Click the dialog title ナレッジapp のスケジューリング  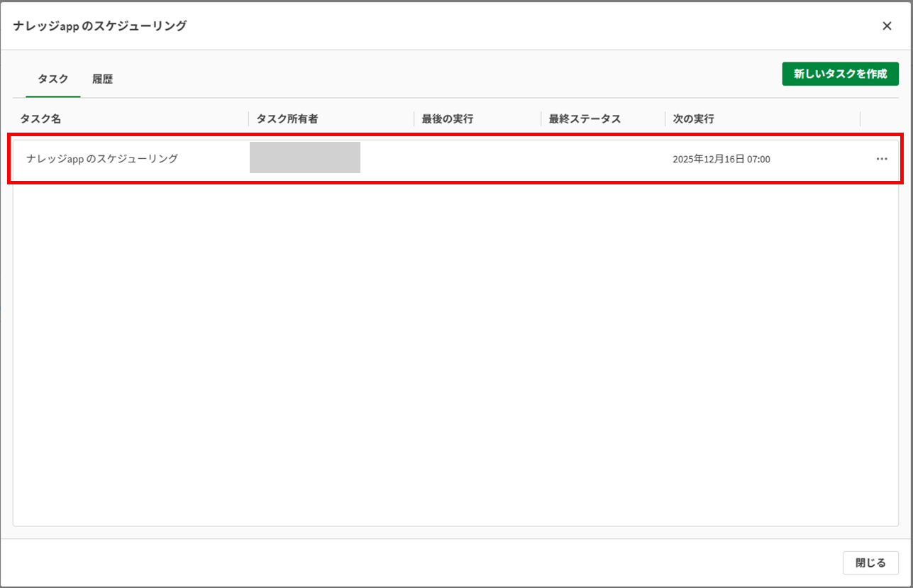tap(100, 26)
